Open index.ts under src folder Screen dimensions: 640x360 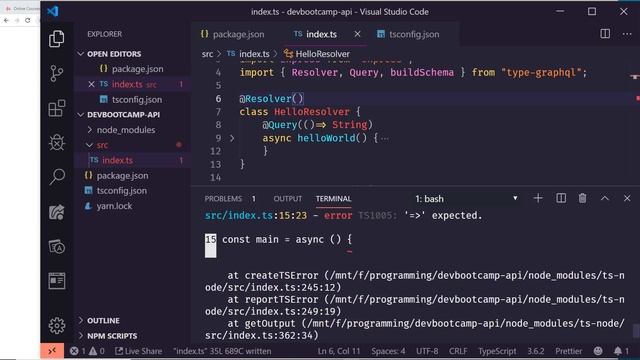tap(118, 160)
